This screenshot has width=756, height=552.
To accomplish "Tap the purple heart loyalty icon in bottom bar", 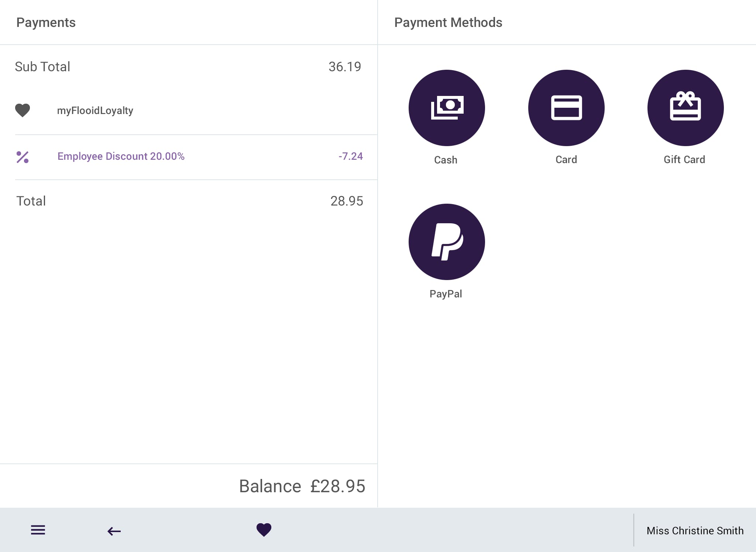I will tap(264, 530).
